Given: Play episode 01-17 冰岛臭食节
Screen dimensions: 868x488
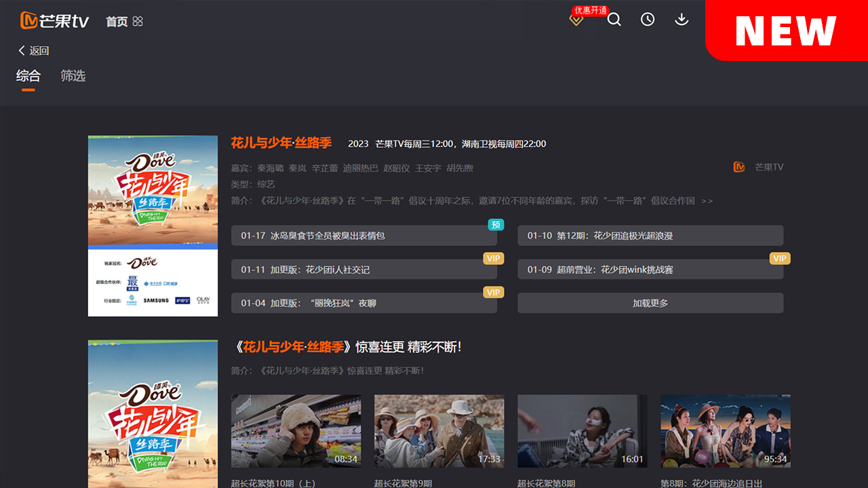Looking at the screenshot, I should (363, 235).
